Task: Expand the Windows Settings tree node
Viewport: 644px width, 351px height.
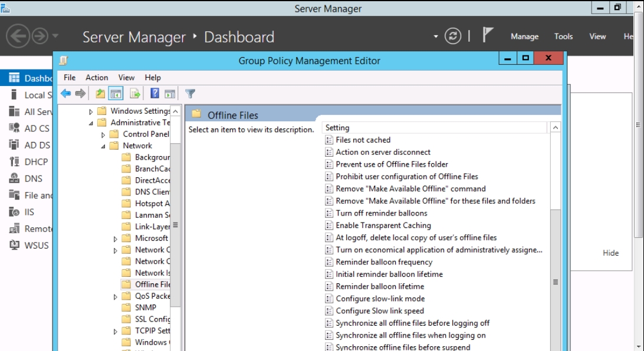Action: 91,111
